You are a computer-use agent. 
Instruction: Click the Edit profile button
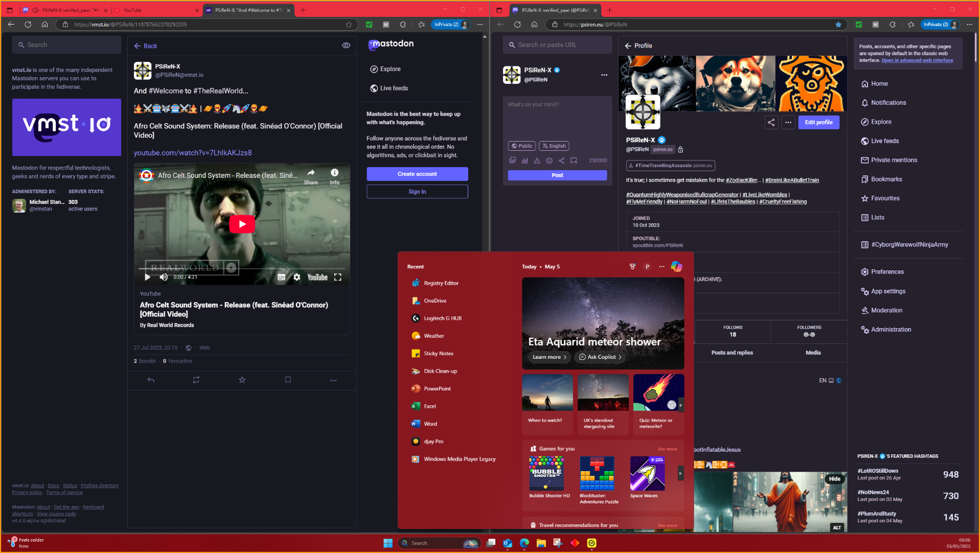coord(818,122)
